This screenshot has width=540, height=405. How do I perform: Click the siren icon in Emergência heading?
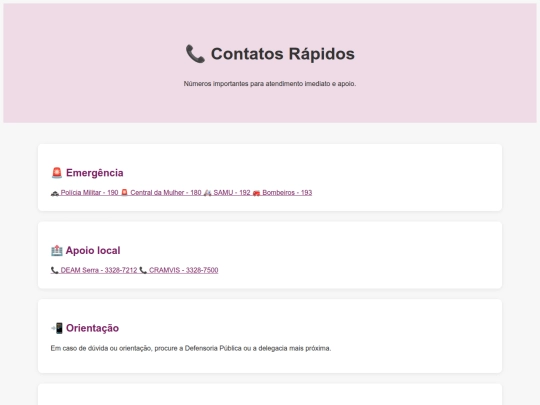[57, 173]
